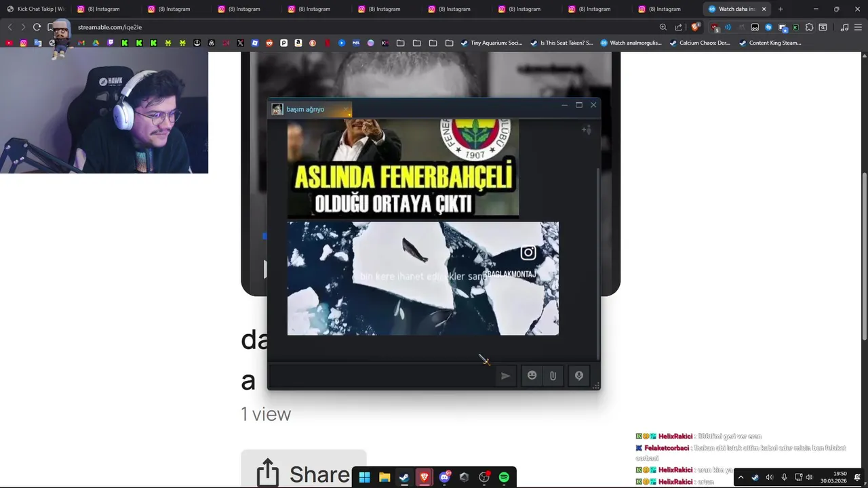Open the Reddit bookmark
The image size is (868, 488).
tap(269, 43)
